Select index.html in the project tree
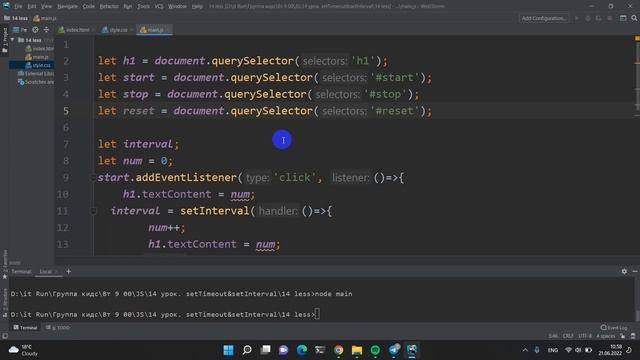Image resolution: width=640 pixels, height=360 pixels. 40,49
